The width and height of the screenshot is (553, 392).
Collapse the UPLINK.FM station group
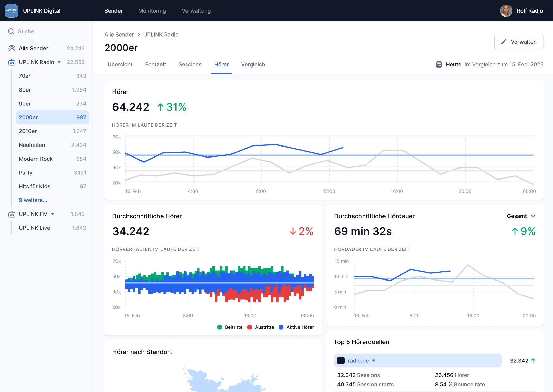pyautogui.click(x=53, y=214)
